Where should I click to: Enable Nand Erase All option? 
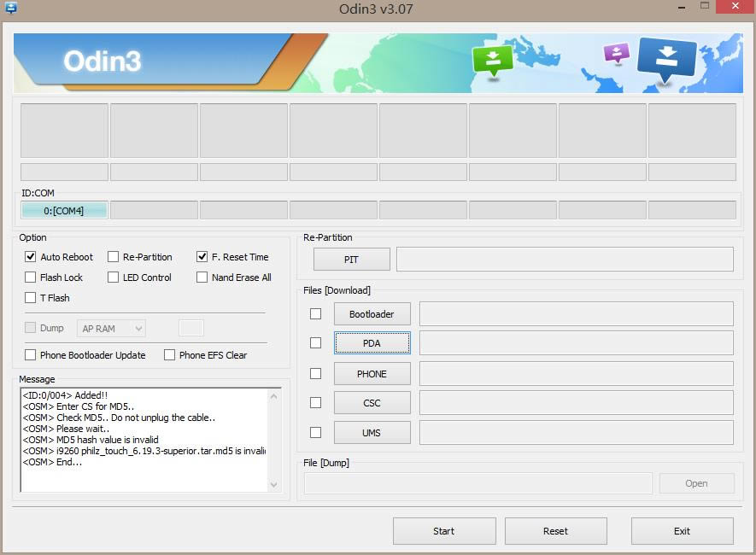202,277
